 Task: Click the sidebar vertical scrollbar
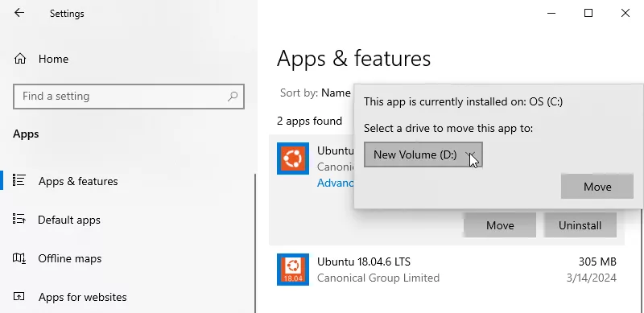coord(255,242)
